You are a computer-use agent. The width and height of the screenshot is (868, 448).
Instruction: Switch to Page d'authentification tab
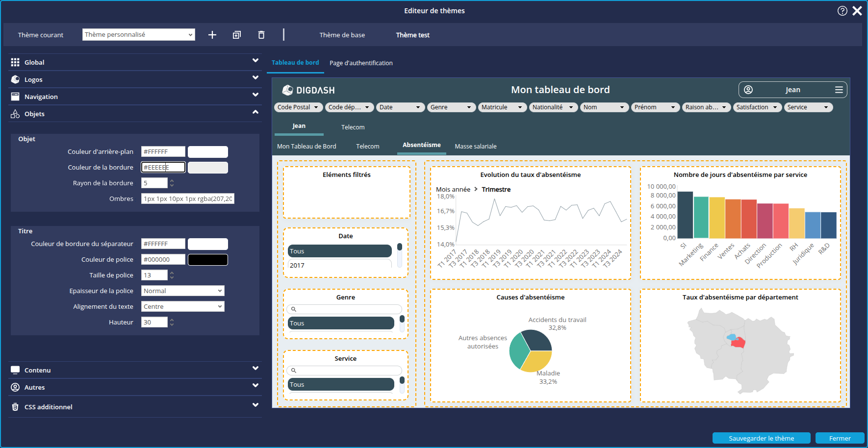click(361, 63)
